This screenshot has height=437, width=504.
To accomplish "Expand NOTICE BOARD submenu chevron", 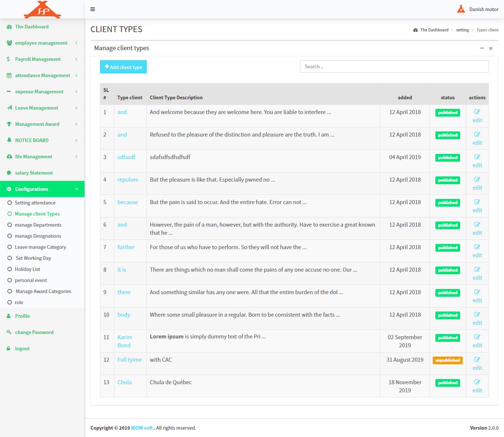I will tap(76, 140).
